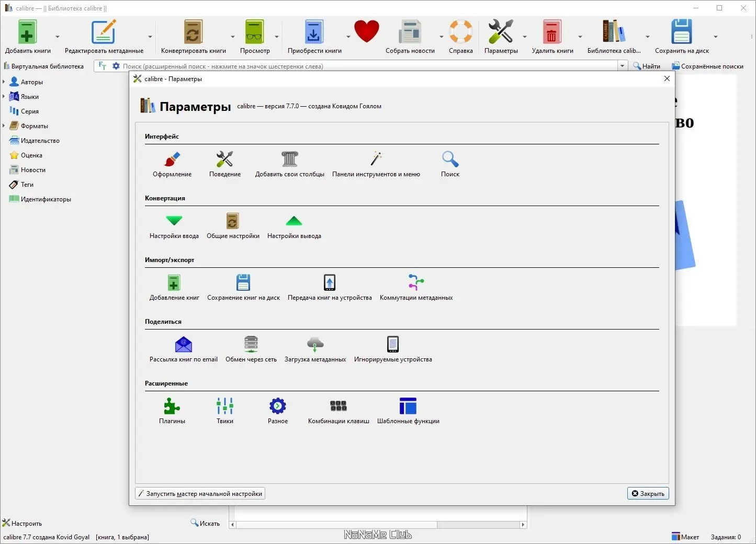The image size is (756, 544).
Task: Click the Макет layout button
Action: 685,537
